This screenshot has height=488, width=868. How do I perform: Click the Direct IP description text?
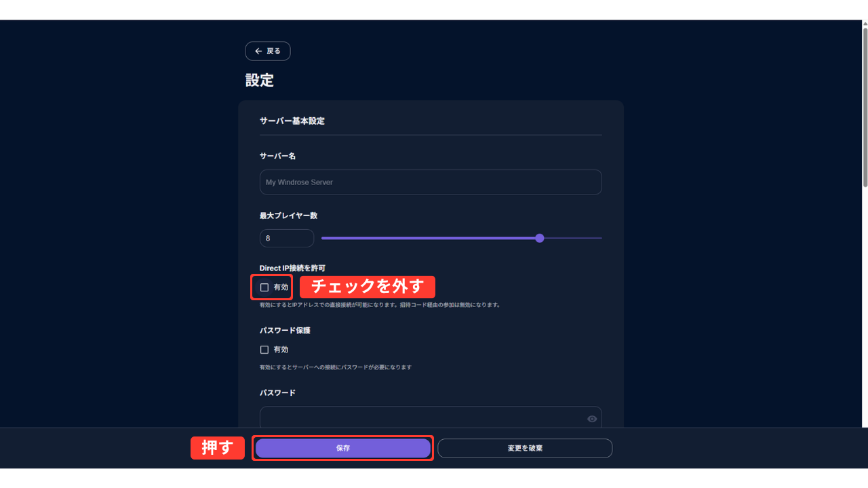pyautogui.click(x=380, y=305)
